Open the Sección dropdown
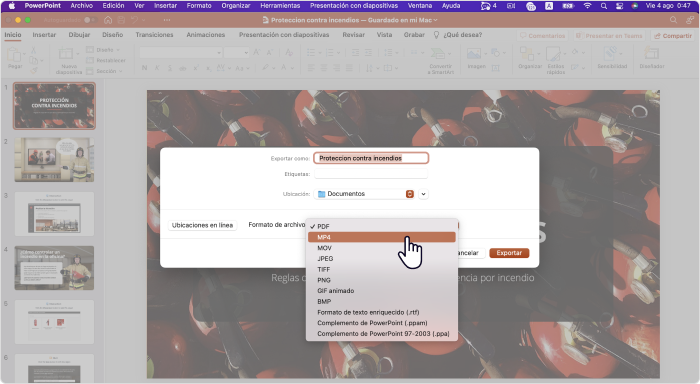Screen dimensions: 700x384 104,71
